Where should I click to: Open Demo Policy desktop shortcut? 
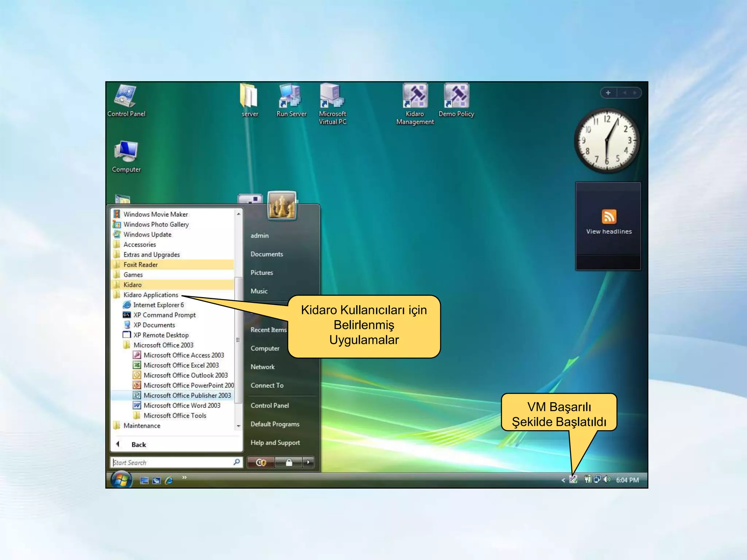(456, 101)
